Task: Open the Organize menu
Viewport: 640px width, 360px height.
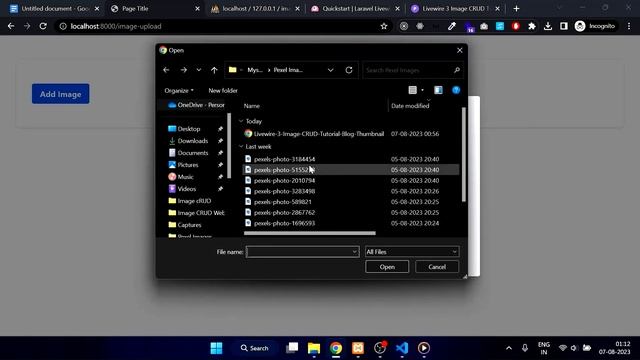Action: (x=179, y=91)
